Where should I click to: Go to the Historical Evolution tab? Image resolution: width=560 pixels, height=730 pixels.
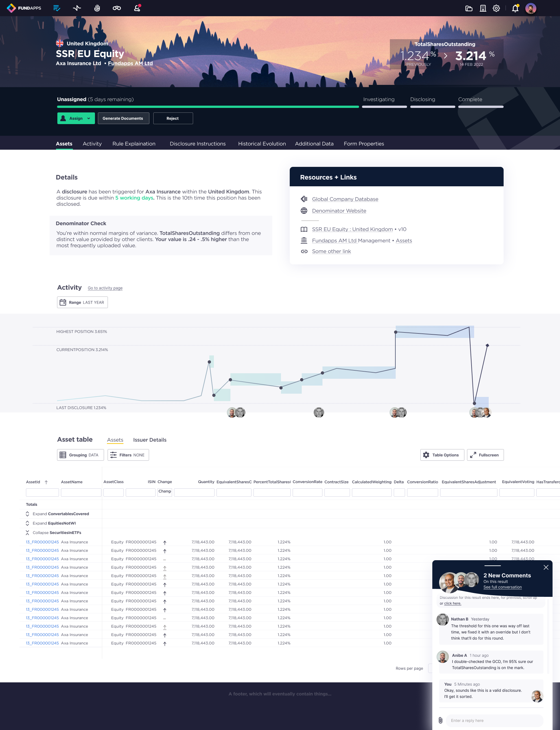tap(262, 144)
